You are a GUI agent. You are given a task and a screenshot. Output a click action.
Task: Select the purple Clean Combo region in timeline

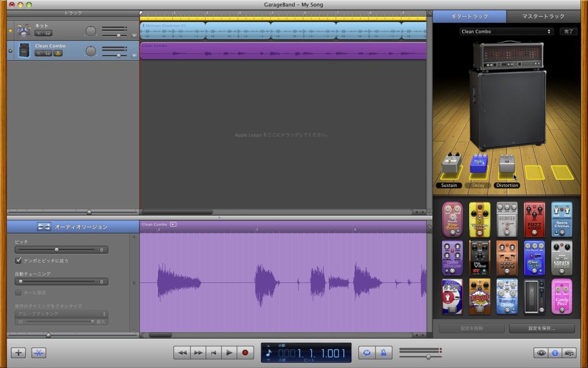click(283, 51)
